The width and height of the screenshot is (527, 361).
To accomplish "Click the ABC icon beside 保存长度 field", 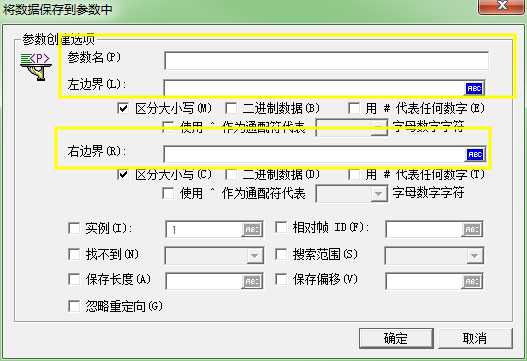I will click(x=252, y=282).
